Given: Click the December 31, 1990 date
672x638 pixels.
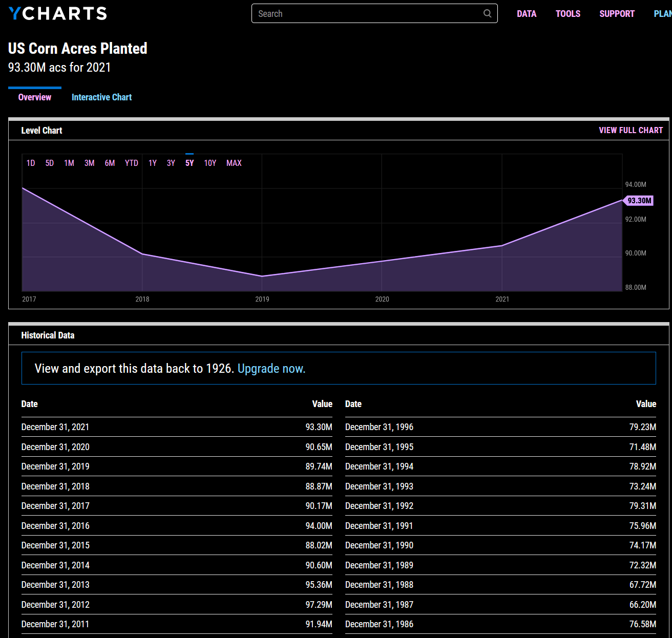Looking at the screenshot, I should 379,545.
